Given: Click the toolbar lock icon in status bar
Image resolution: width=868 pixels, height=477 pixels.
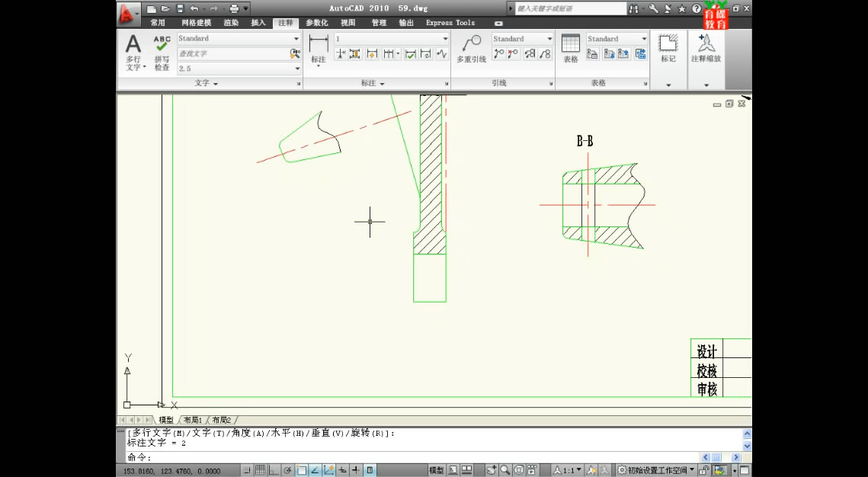Looking at the screenshot, I should point(703,470).
